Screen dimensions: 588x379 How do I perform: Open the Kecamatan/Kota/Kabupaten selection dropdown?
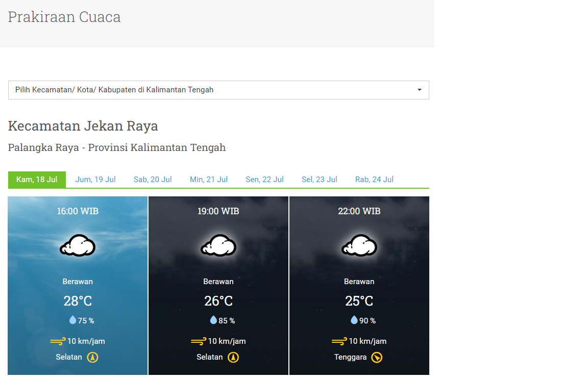[x=218, y=90]
